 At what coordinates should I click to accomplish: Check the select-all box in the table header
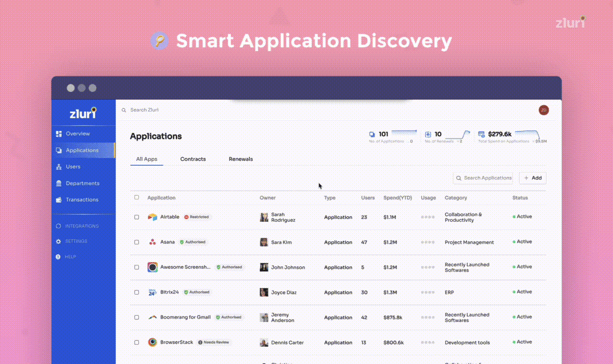click(x=136, y=197)
